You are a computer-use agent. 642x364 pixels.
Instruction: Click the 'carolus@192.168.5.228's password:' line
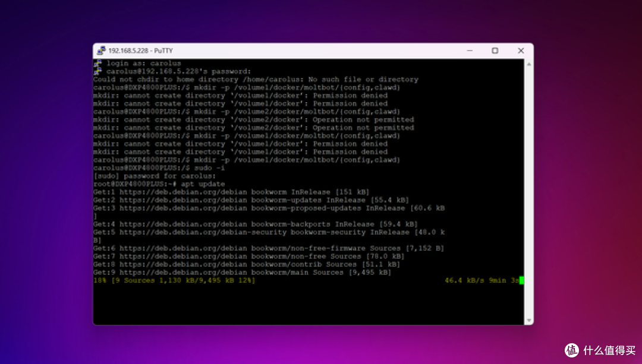[178, 71]
